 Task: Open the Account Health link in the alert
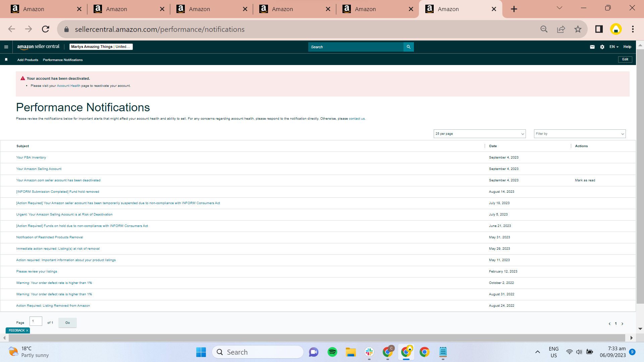(68, 86)
